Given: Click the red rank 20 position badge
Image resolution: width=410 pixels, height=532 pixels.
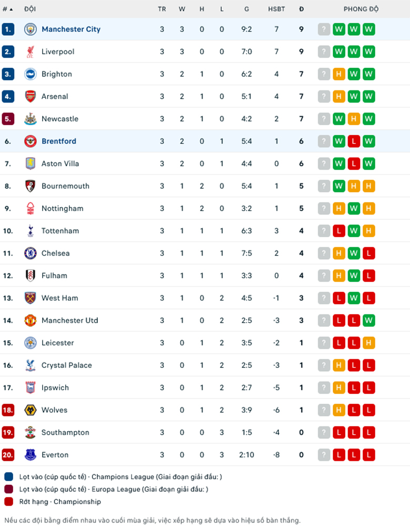Looking at the screenshot, I should click(x=8, y=455).
